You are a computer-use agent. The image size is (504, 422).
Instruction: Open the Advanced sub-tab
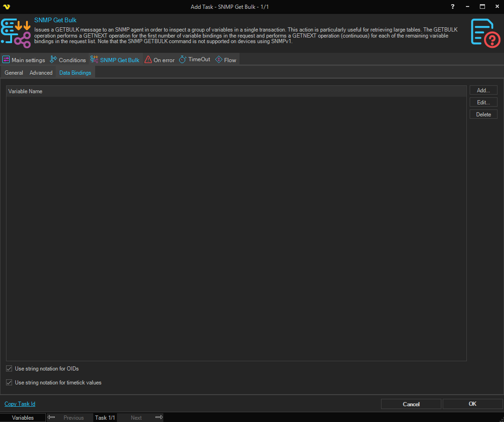coord(41,73)
